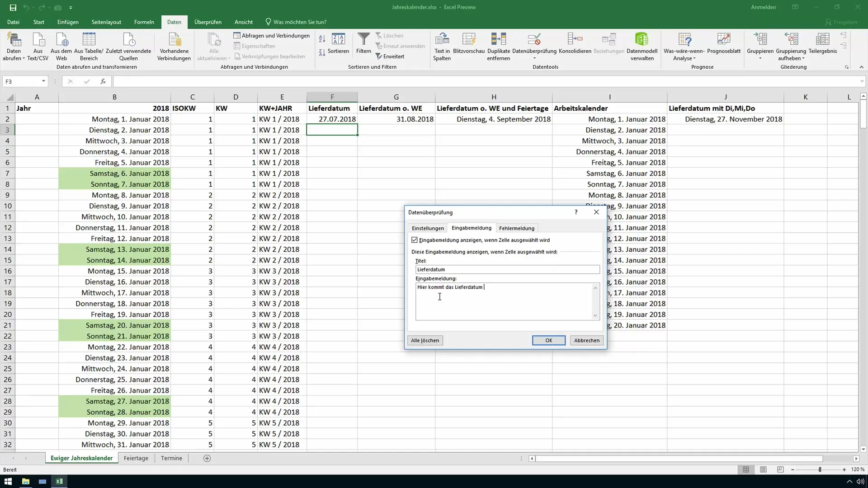Click Anmelden in title bar
The height and width of the screenshot is (488, 868).
point(763,7)
